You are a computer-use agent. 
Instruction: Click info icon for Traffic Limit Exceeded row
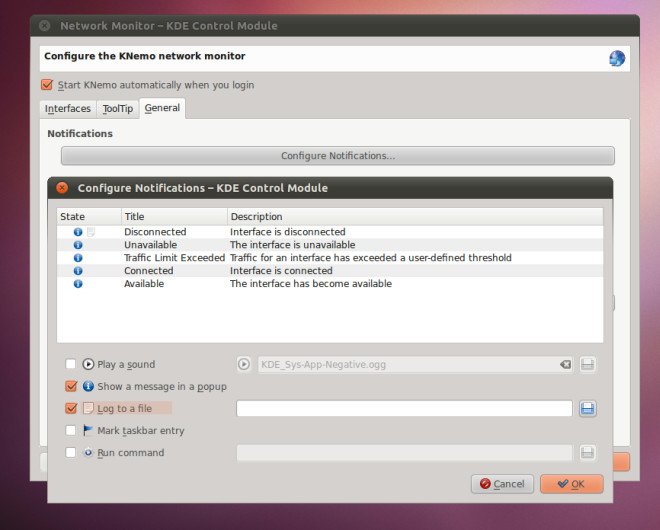(78, 258)
